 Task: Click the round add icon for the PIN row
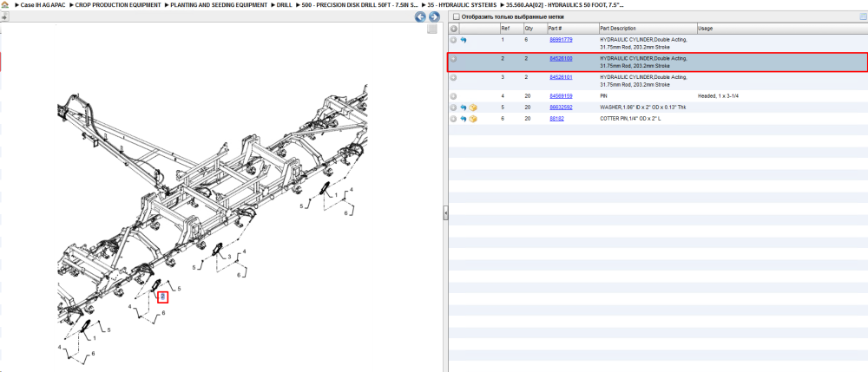pyautogui.click(x=453, y=96)
